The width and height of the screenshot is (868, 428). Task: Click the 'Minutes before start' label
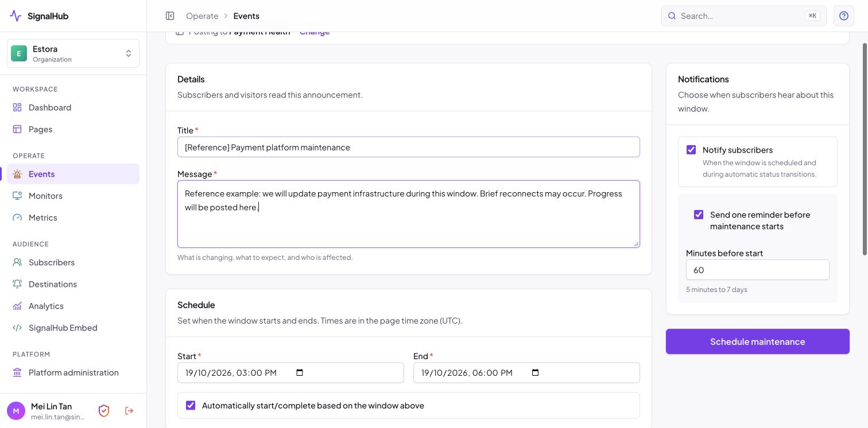click(x=724, y=253)
